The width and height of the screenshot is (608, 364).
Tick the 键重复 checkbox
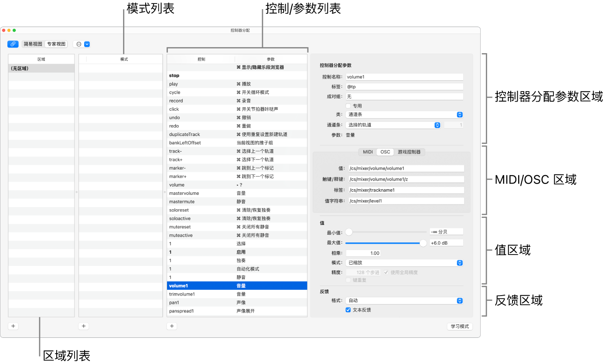tap(348, 280)
